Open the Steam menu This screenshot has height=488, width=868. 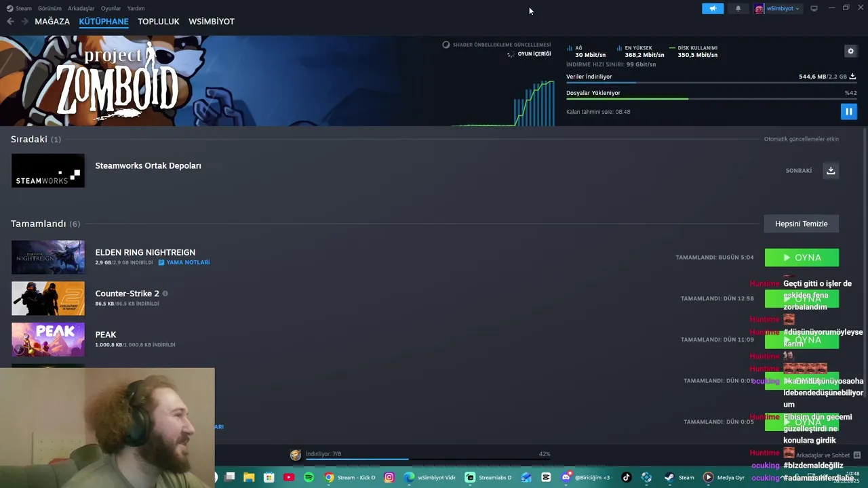(20, 8)
